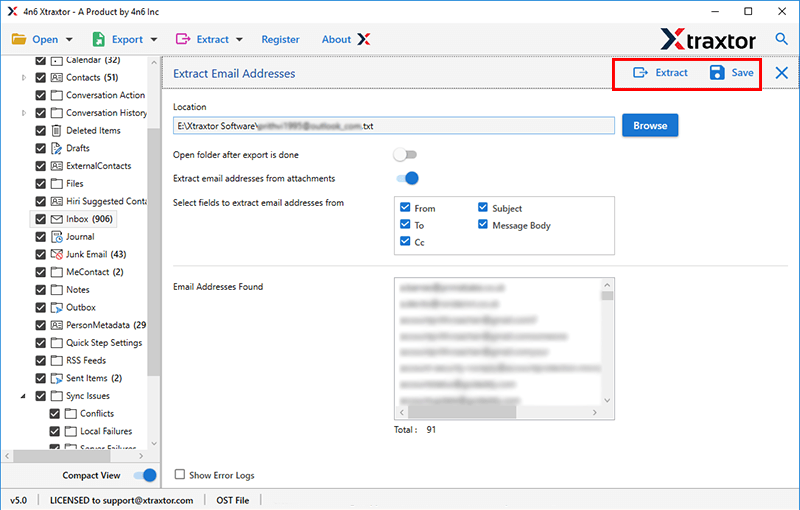This screenshot has height=510, width=800.
Task: Close the Extract Email Addresses panel
Action: tap(782, 73)
